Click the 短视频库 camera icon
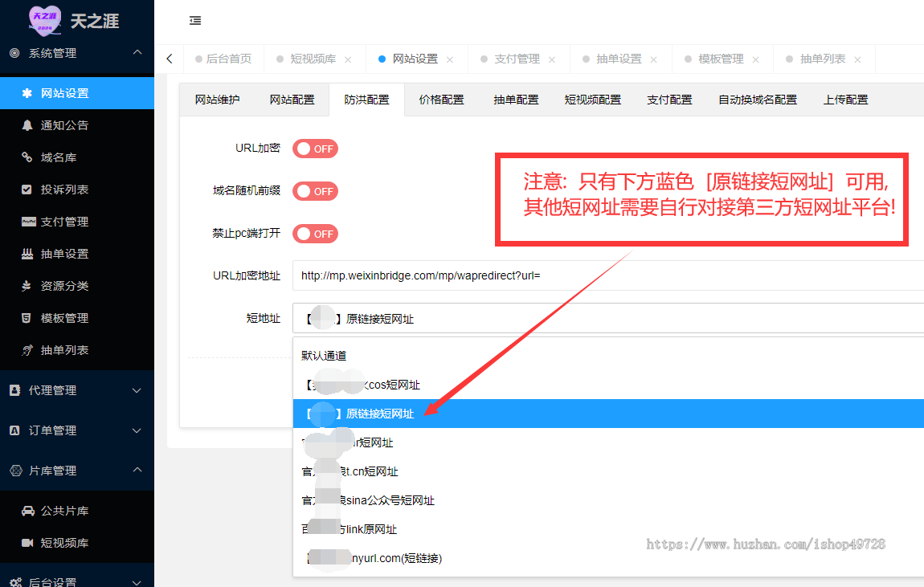924x587 pixels. tap(27, 543)
